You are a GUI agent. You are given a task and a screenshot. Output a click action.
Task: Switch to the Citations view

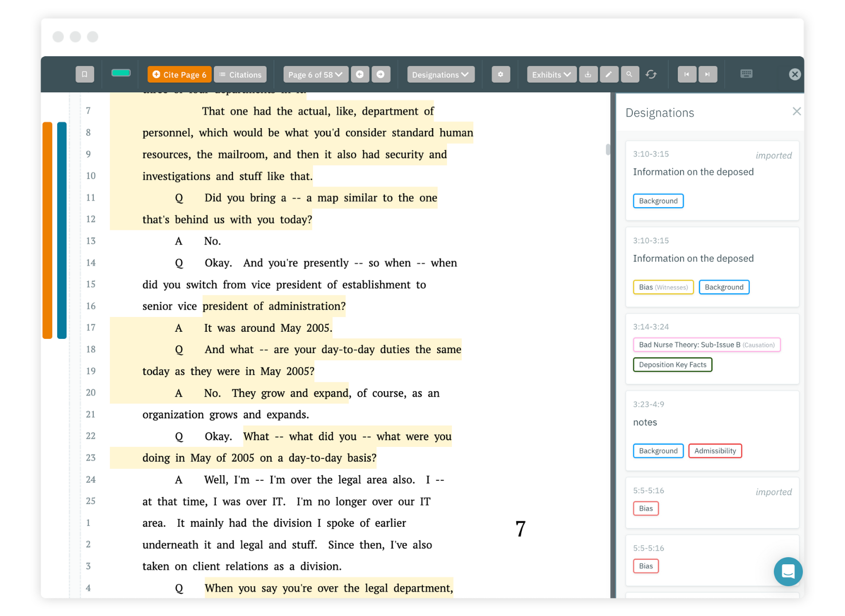tap(240, 74)
